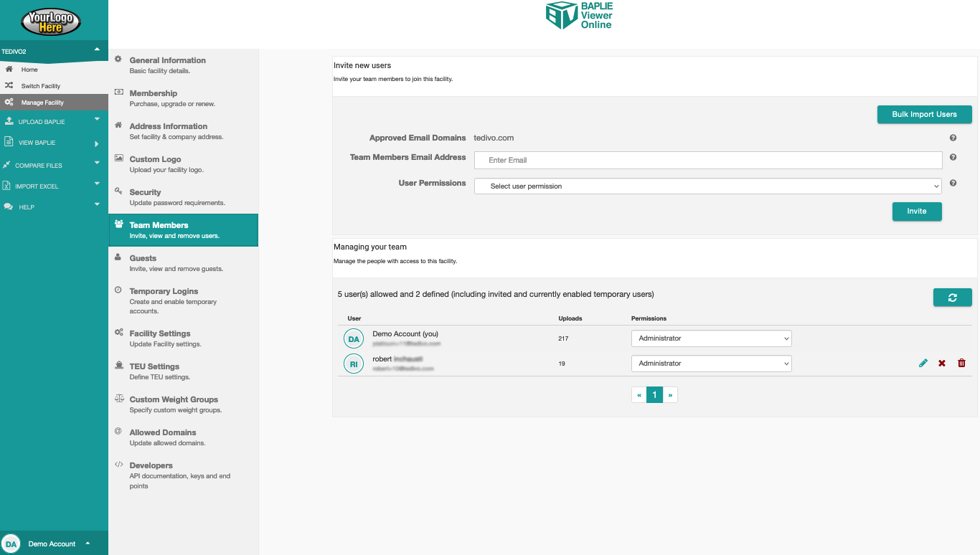Click help icon beside Team Members Email Address
Screen dimensions: 980x555
[x=953, y=158]
